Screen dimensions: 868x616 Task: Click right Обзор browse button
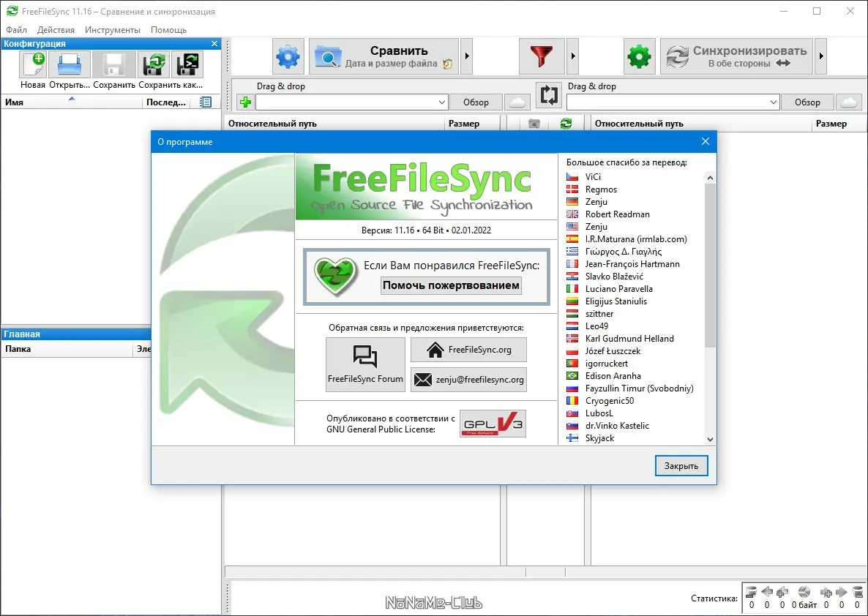pos(807,102)
